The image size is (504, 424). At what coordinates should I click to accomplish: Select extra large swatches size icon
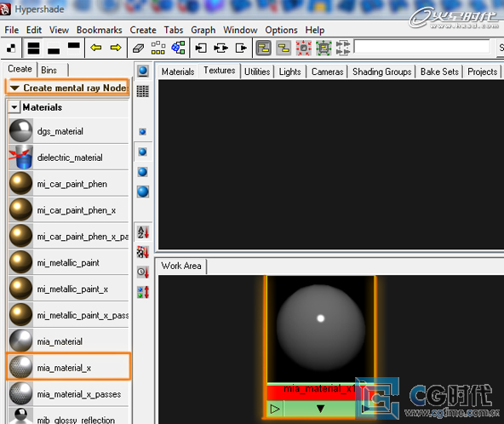(x=143, y=192)
